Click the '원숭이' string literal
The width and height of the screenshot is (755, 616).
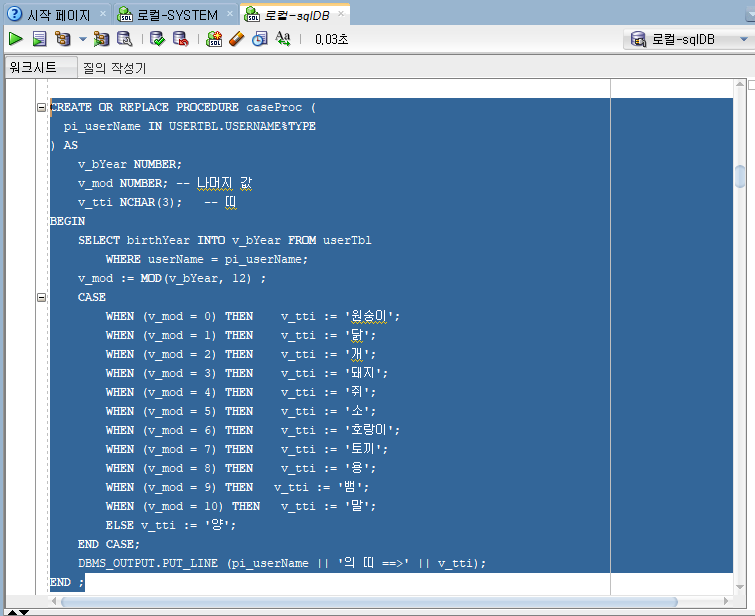coord(369,316)
